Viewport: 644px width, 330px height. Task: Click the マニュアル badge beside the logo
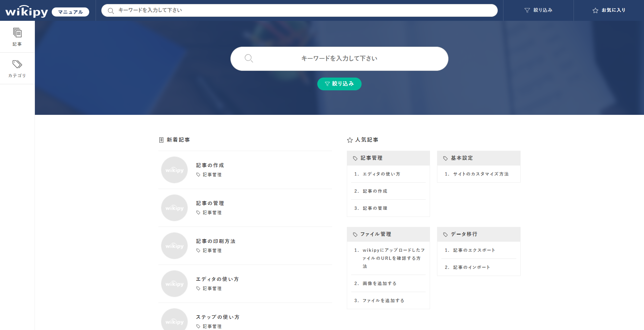coord(70,12)
